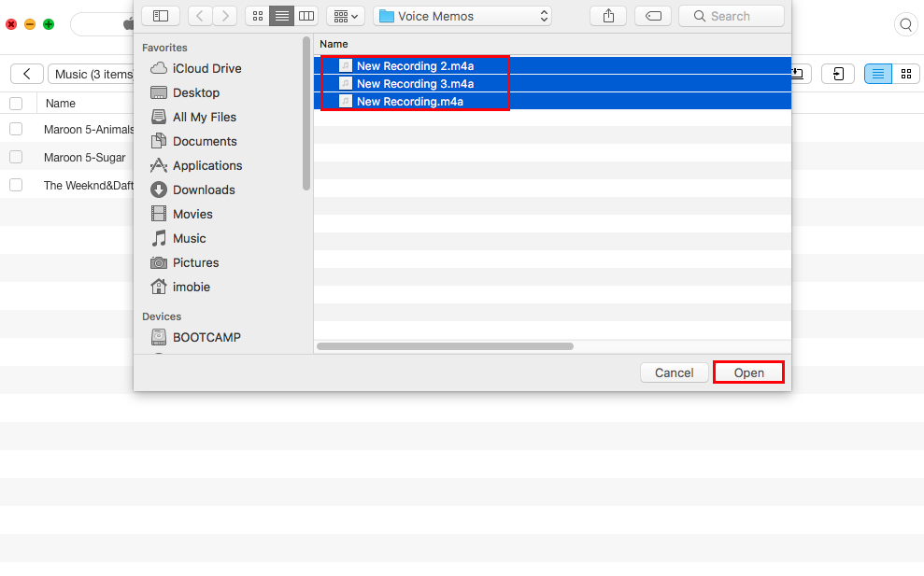Click the audio file icon of New Recording 3.m4a
The image size is (924, 576).
pyautogui.click(x=346, y=83)
